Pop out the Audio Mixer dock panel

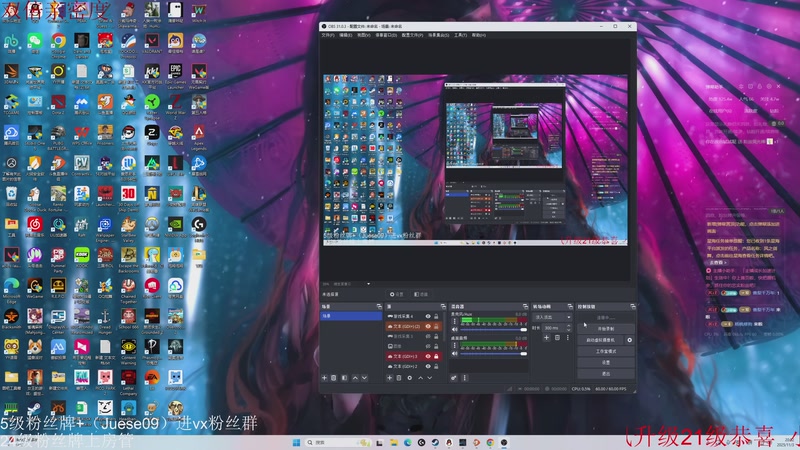(526, 307)
